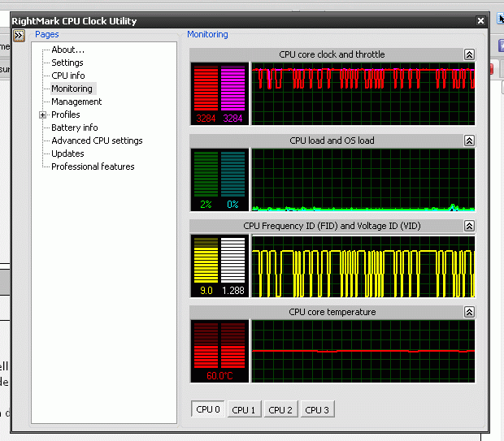The height and width of the screenshot is (441, 504).
Task: Click the core temperature history graph
Action: click(363, 352)
